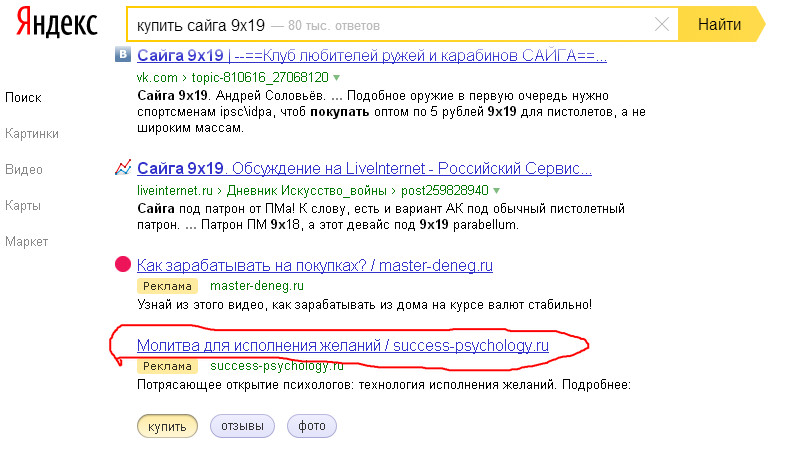Clear the search query with the X
The image size is (792, 453).
(x=661, y=24)
